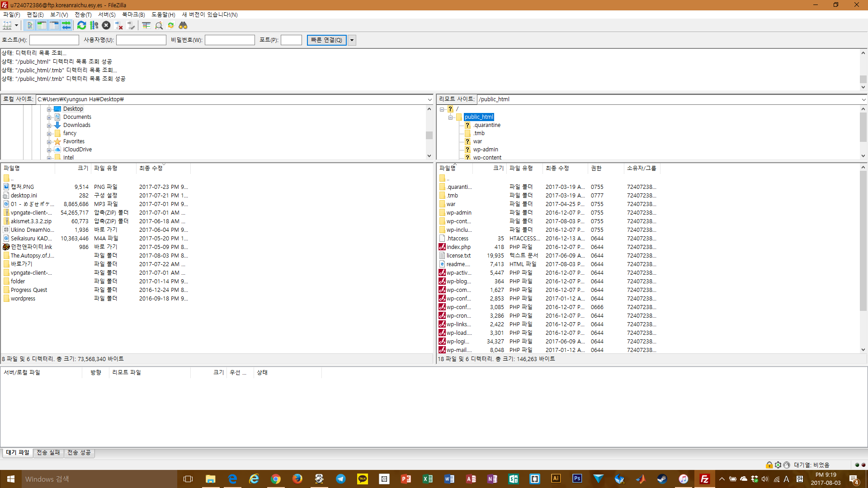
Task: Click the encryption lock icon in status bar
Action: pyautogui.click(x=769, y=465)
